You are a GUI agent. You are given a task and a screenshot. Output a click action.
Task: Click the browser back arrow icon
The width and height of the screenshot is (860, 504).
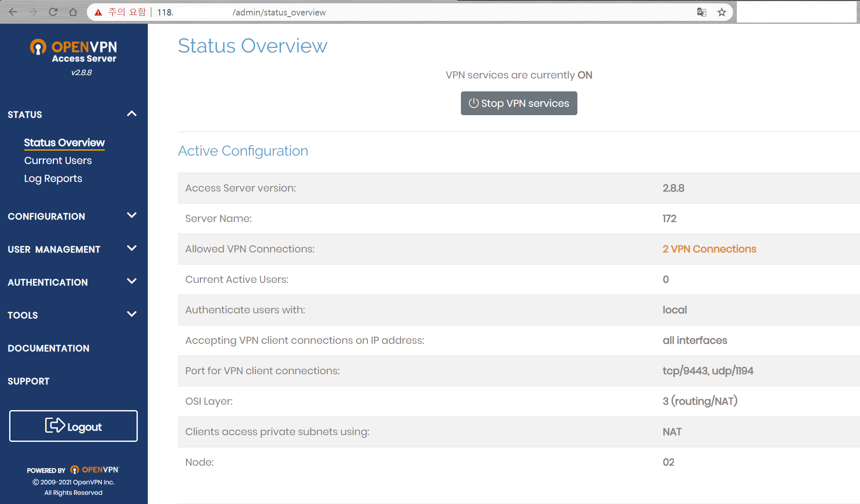click(13, 12)
